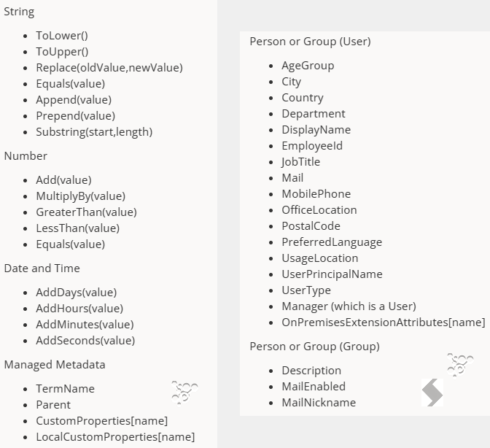The height and width of the screenshot is (448, 490).
Task: Click the gray angular S-shaped logo icon
Action: coord(432,393)
